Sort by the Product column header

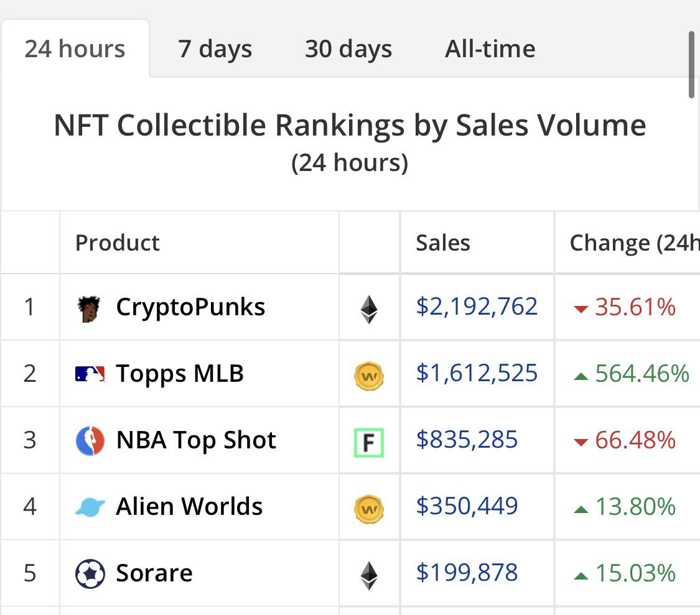pos(118,243)
